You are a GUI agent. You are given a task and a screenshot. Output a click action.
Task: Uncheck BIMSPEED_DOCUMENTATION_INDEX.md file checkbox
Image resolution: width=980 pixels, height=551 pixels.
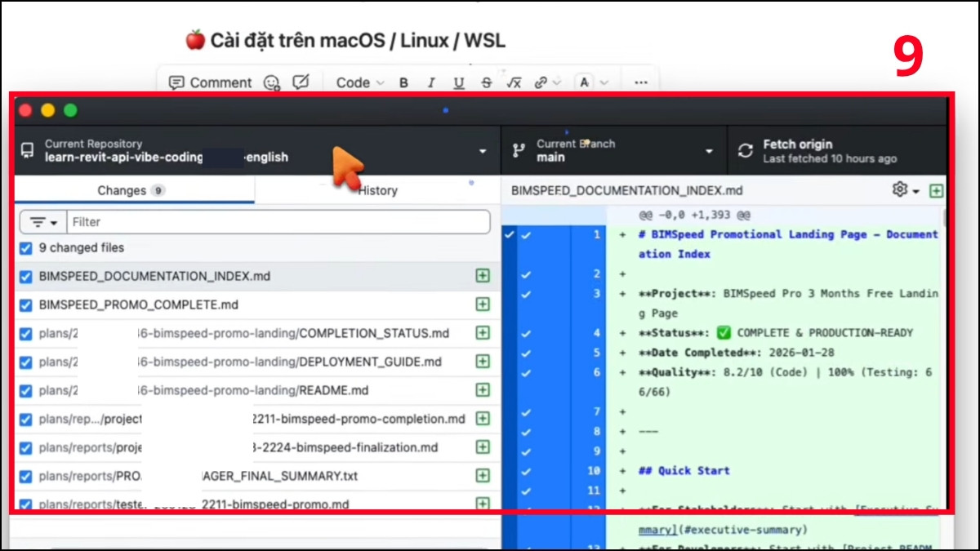pyautogui.click(x=25, y=277)
